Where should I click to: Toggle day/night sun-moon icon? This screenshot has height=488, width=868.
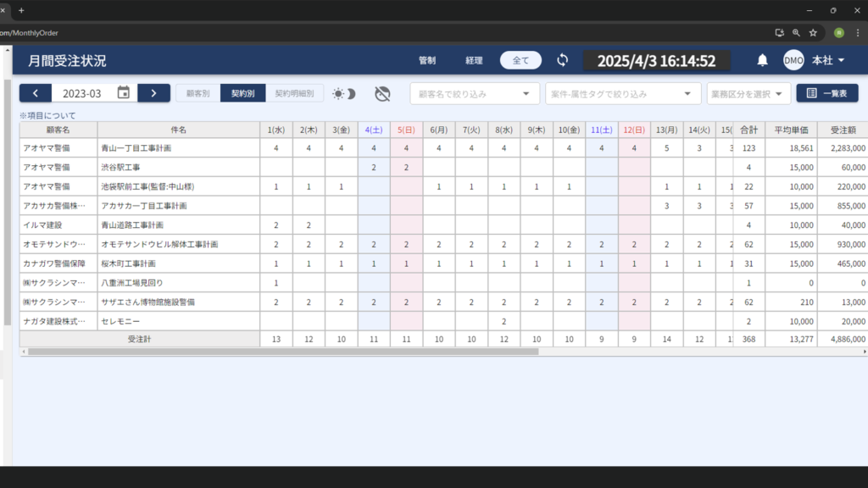(344, 93)
